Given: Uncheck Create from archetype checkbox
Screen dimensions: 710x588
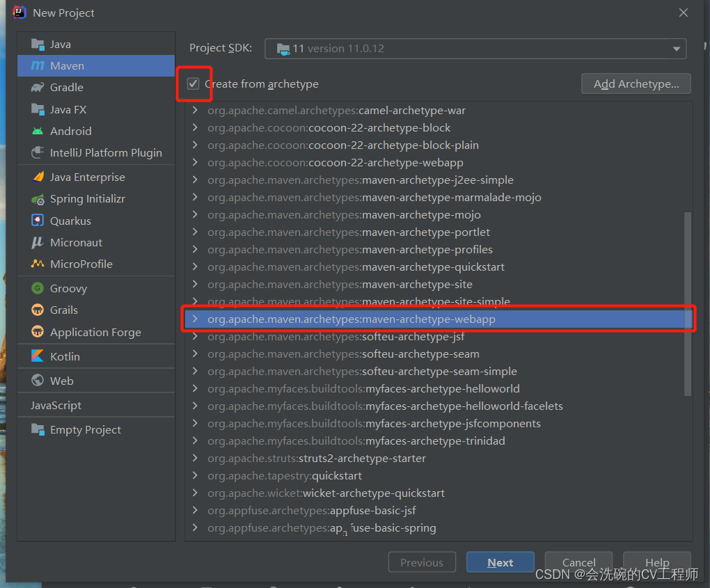Looking at the screenshot, I should point(194,84).
